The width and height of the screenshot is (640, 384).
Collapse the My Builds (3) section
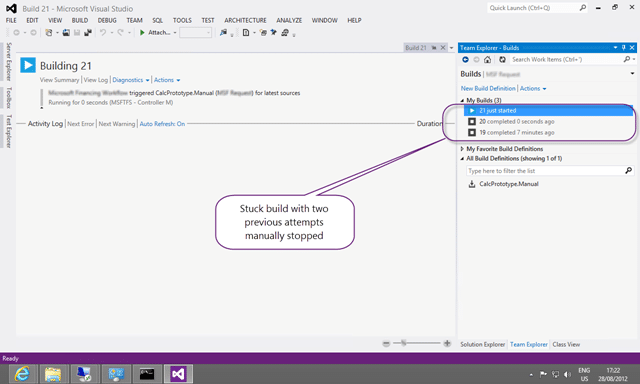pyautogui.click(x=462, y=100)
